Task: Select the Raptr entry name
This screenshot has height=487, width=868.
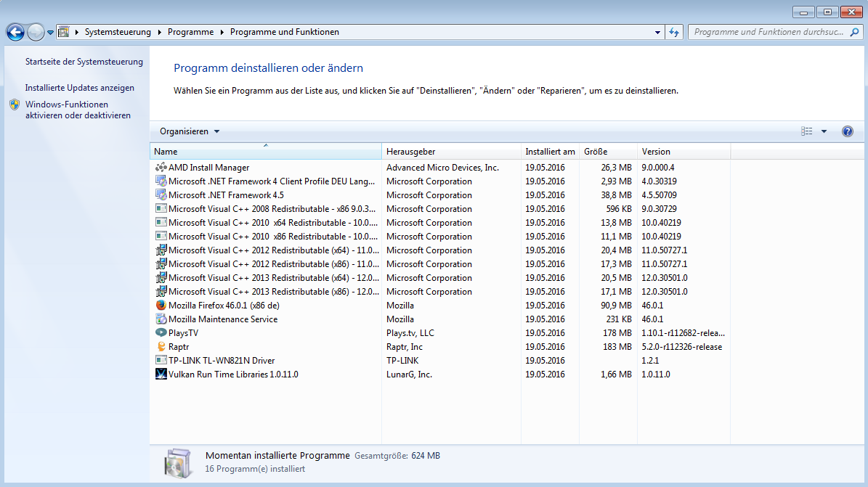Action: pos(179,346)
